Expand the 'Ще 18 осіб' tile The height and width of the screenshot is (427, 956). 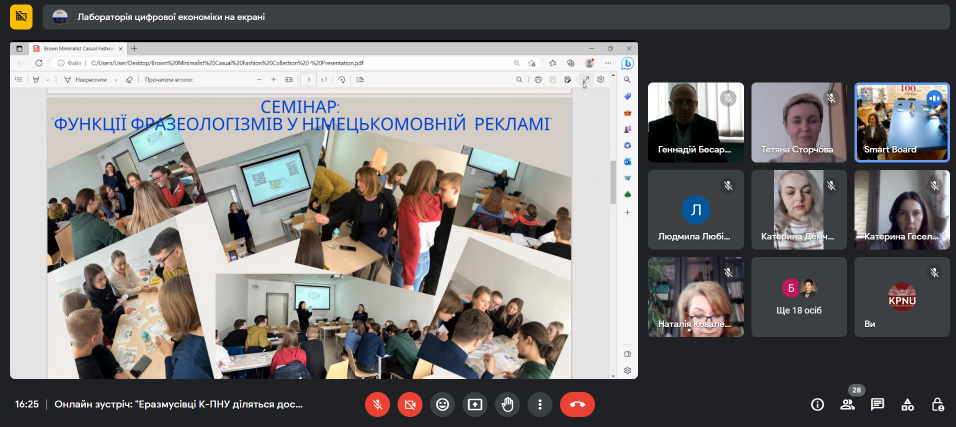coord(799,297)
